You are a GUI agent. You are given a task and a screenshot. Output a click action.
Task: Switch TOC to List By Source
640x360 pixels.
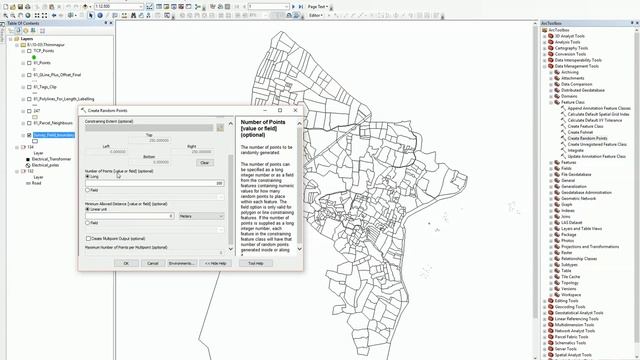[18, 31]
